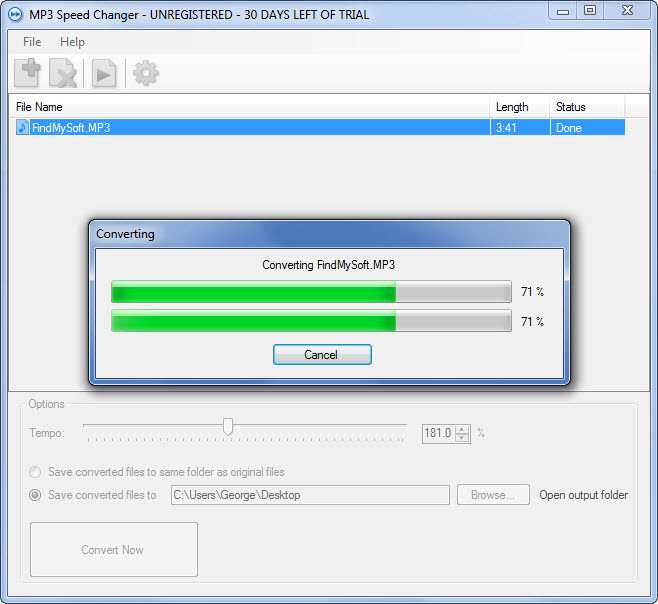Click the Play file toolbar icon

point(104,73)
